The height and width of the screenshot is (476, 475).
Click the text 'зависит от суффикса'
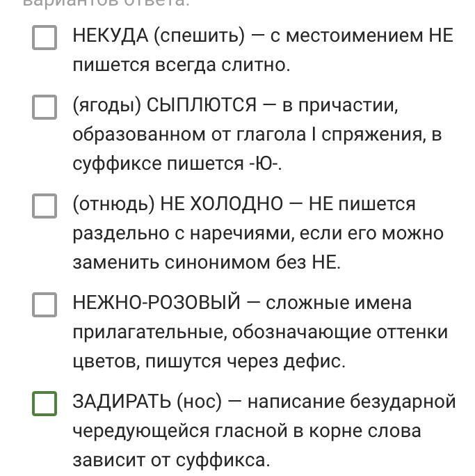point(170,460)
